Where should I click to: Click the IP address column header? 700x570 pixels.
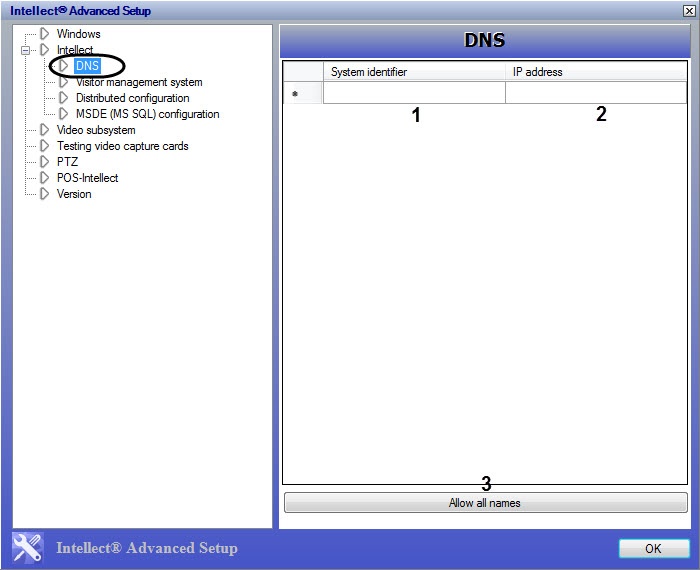596,72
